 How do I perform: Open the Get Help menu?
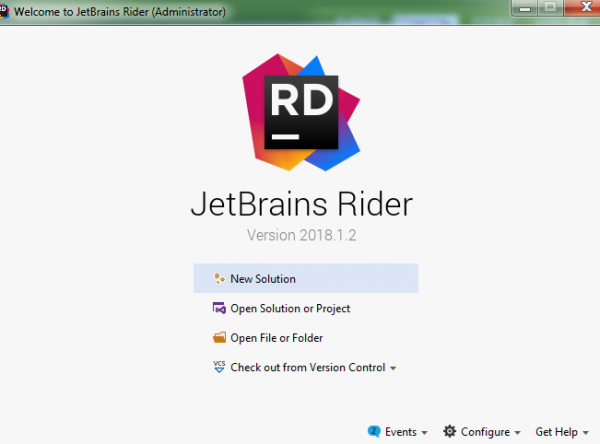pos(556,432)
